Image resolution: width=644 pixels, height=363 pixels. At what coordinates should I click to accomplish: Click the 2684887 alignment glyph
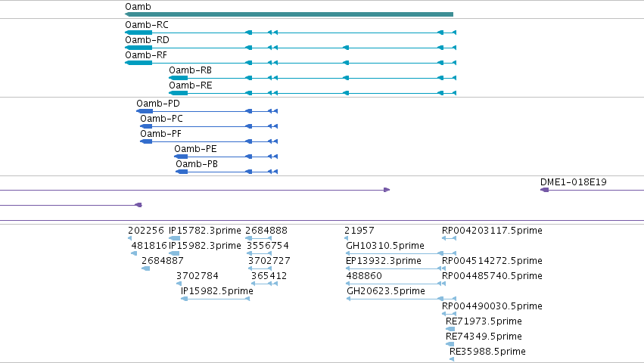(146, 268)
